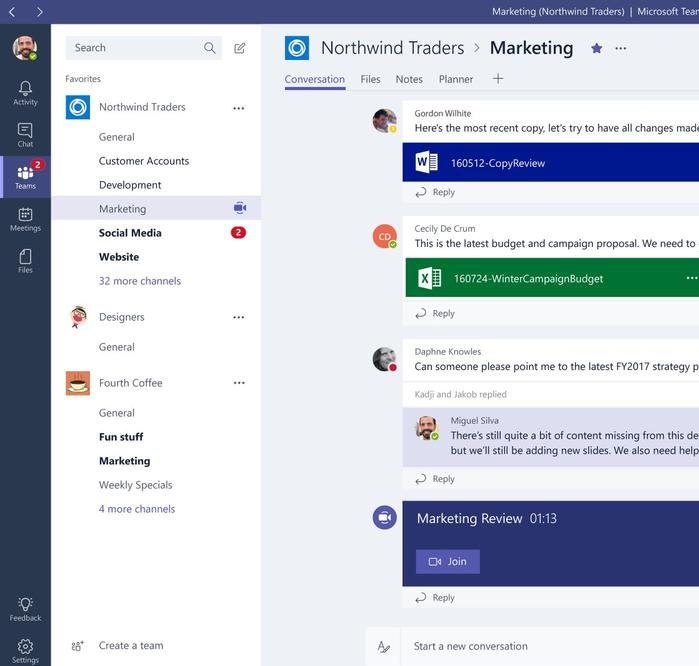Click the compose new chat icon
The height and width of the screenshot is (666, 699).
(x=240, y=48)
